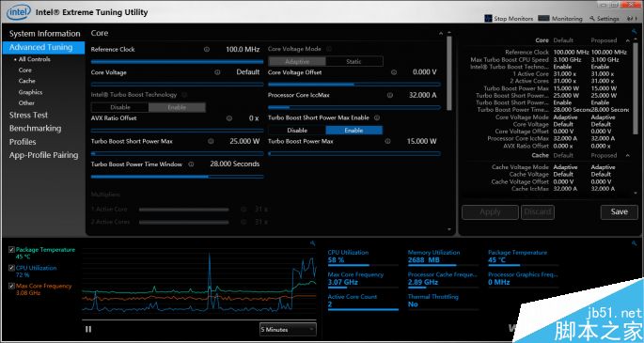Show info for Turbo Boost Power Time Window
The width and height of the screenshot is (644, 343).
[x=191, y=164]
